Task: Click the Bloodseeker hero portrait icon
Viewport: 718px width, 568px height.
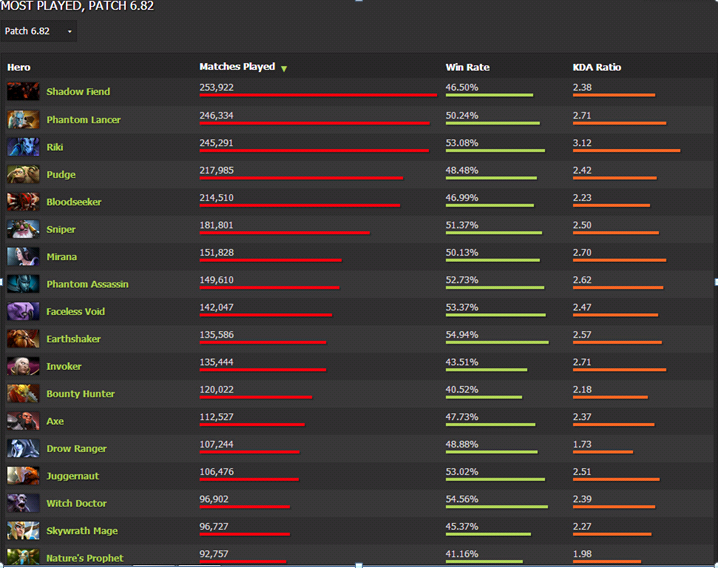Action: pyautogui.click(x=23, y=202)
